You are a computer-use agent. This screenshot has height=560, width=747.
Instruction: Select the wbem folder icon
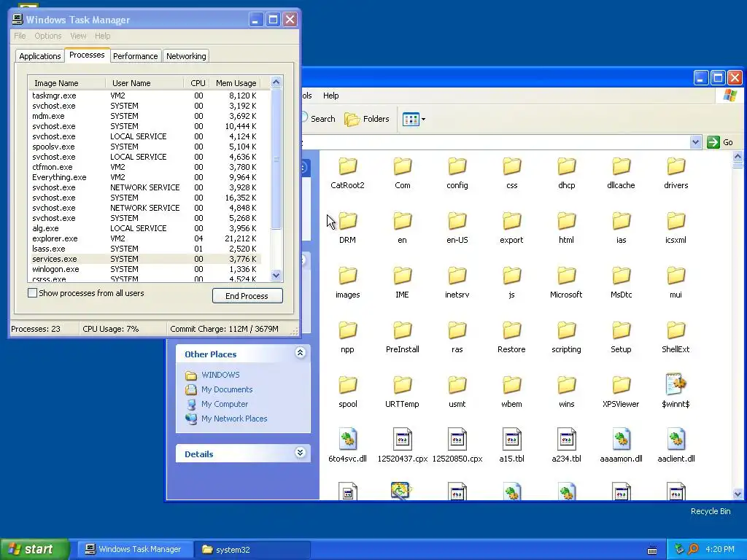[511, 386]
